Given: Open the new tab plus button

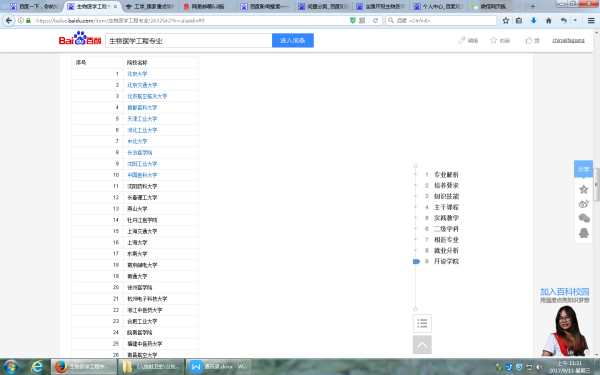Looking at the screenshot, I should 533,6.
